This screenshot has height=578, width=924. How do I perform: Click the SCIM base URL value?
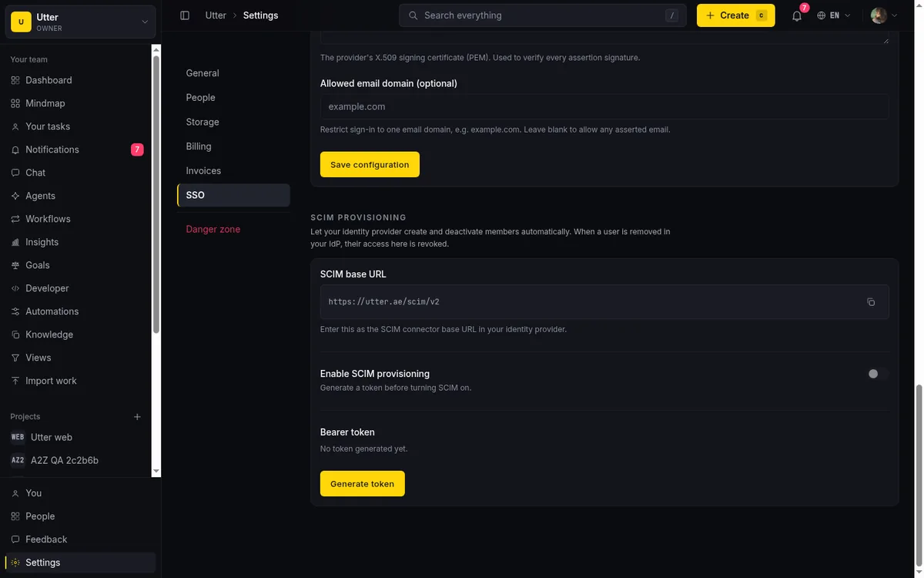pyautogui.click(x=383, y=302)
